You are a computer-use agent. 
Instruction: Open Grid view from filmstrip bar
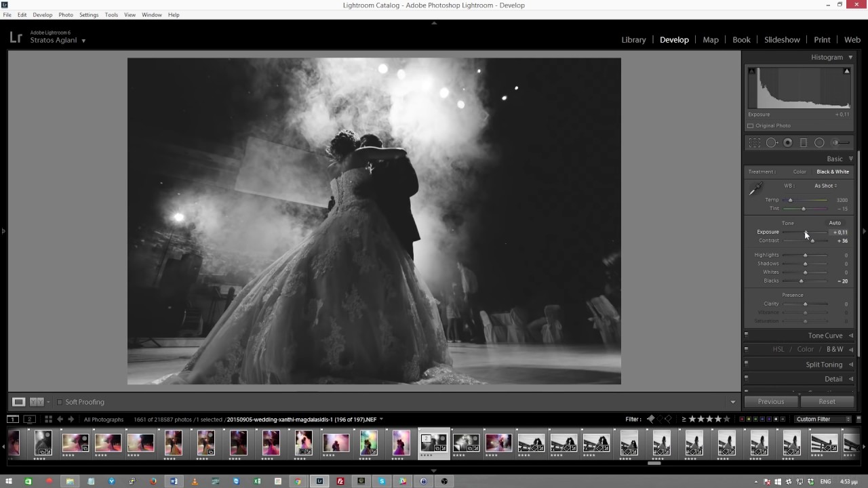48,420
